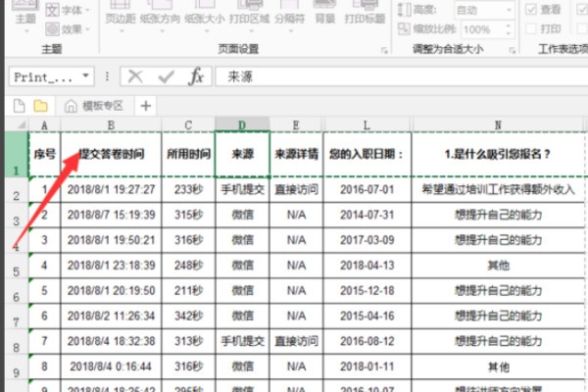
Task: Increase the 缩放比例 scale with up arrow
Action: tap(509, 25)
